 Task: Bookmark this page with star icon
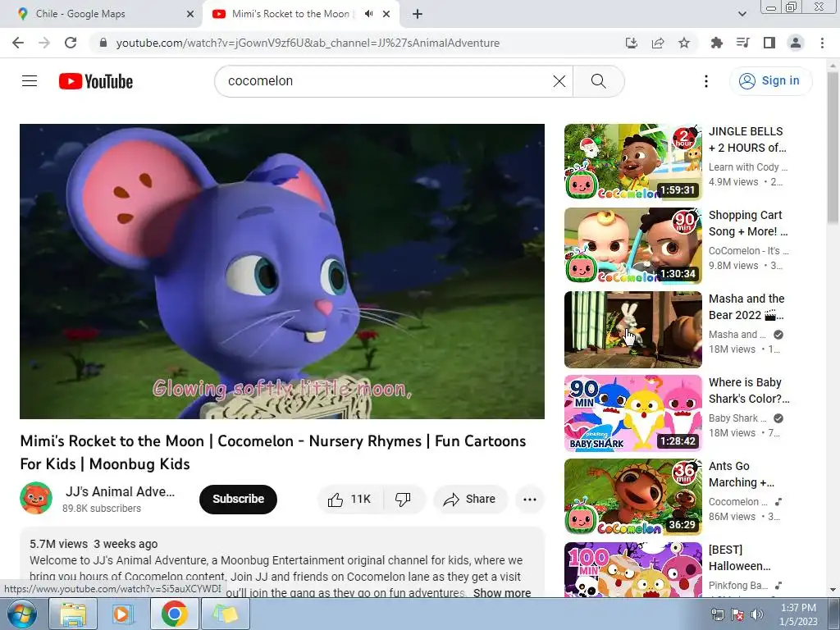684,43
